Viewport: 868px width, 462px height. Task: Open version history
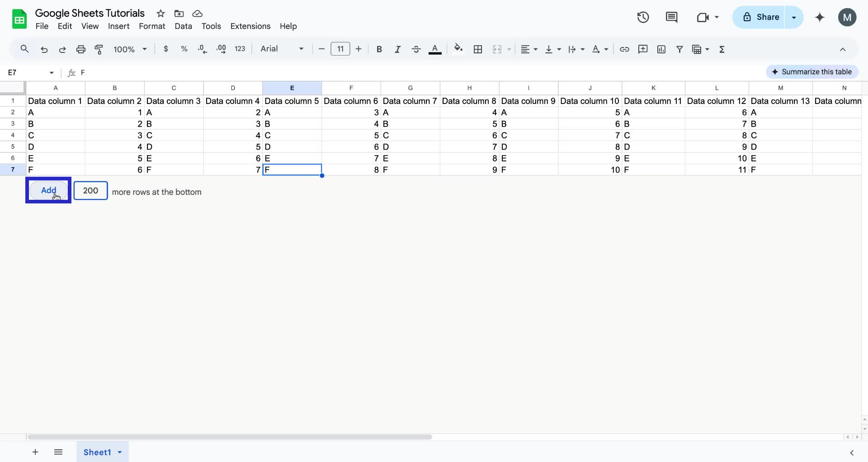tap(642, 17)
